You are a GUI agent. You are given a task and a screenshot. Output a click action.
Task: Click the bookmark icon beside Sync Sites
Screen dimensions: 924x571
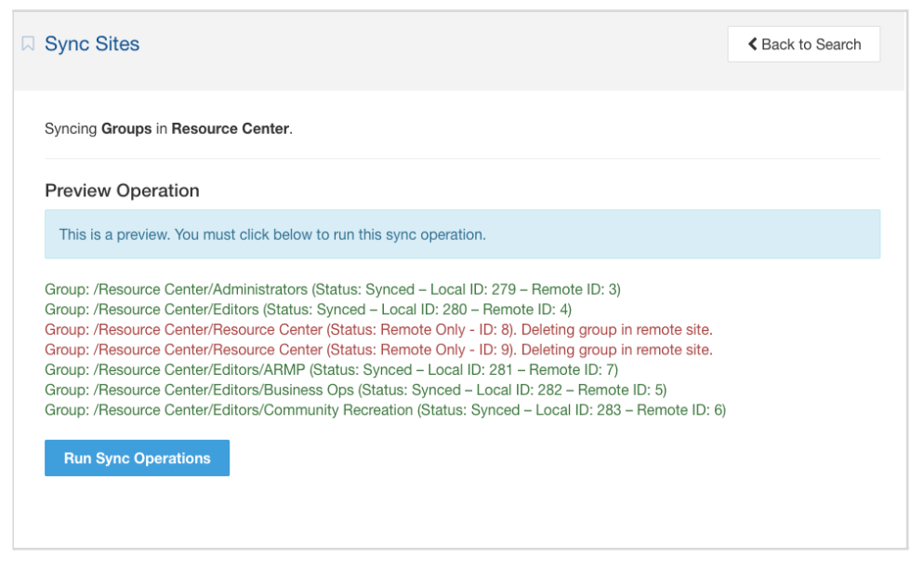(x=28, y=44)
